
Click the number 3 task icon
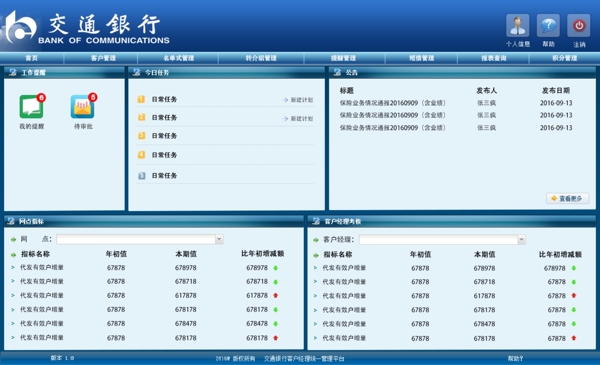pyautogui.click(x=141, y=136)
